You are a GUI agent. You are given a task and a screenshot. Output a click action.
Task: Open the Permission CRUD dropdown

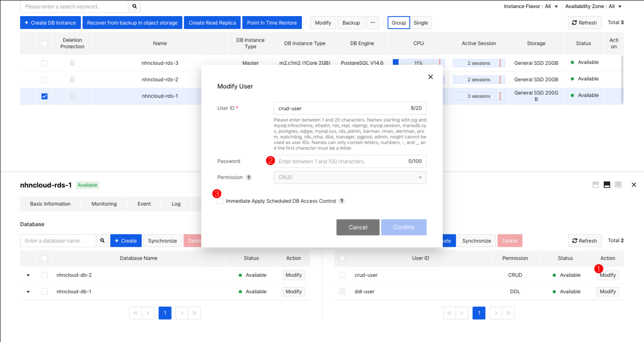[350, 177]
